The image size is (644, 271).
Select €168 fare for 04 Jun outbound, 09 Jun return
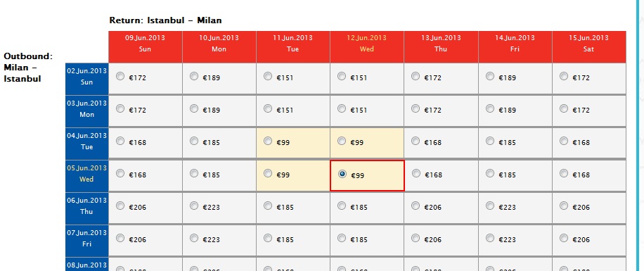click(x=120, y=141)
